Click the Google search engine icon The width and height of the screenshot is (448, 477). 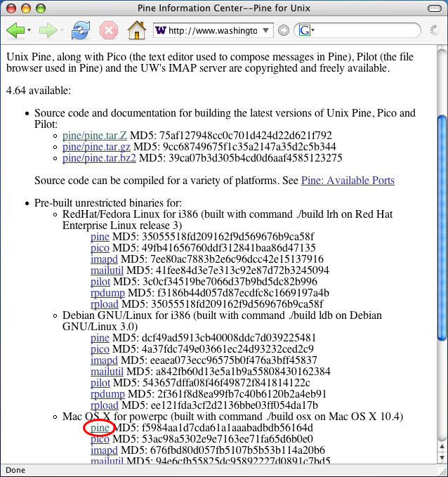[x=304, y=31]
